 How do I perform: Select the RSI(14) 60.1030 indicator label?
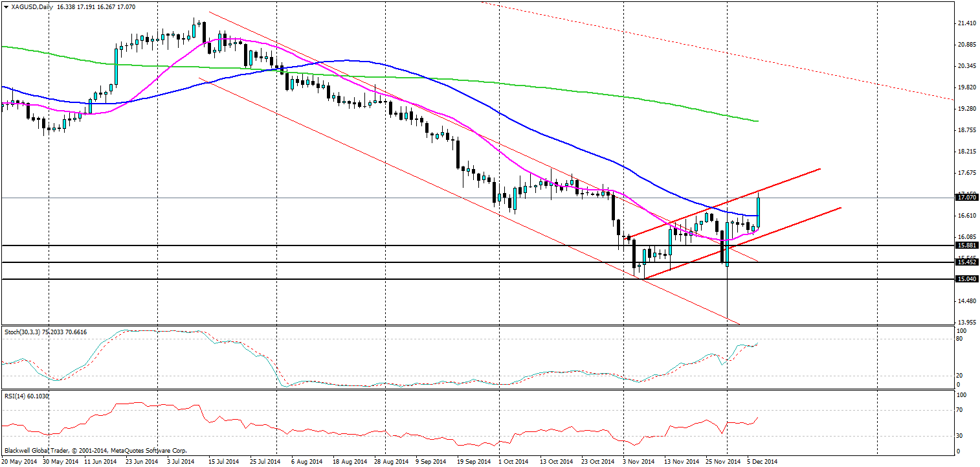click(26, 396)
